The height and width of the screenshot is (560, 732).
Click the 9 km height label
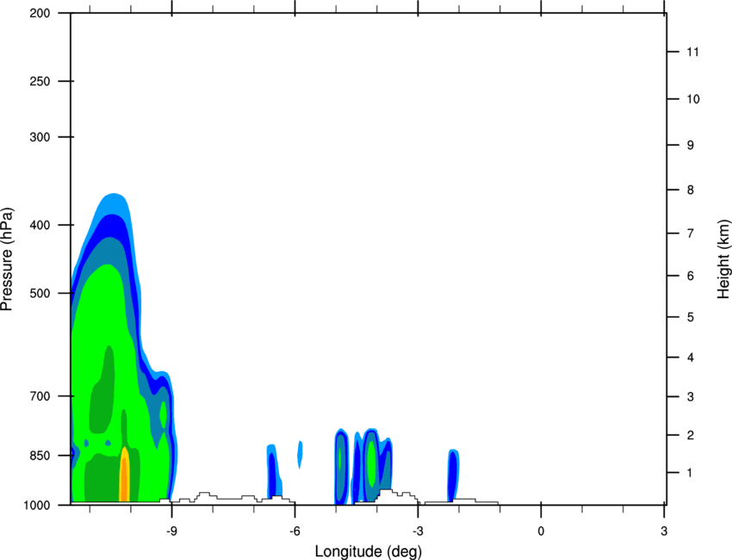(691, 146)
